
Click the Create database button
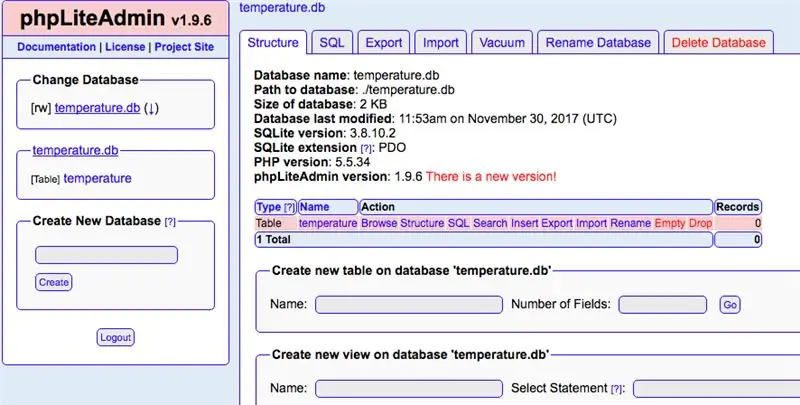click(54, 282)
